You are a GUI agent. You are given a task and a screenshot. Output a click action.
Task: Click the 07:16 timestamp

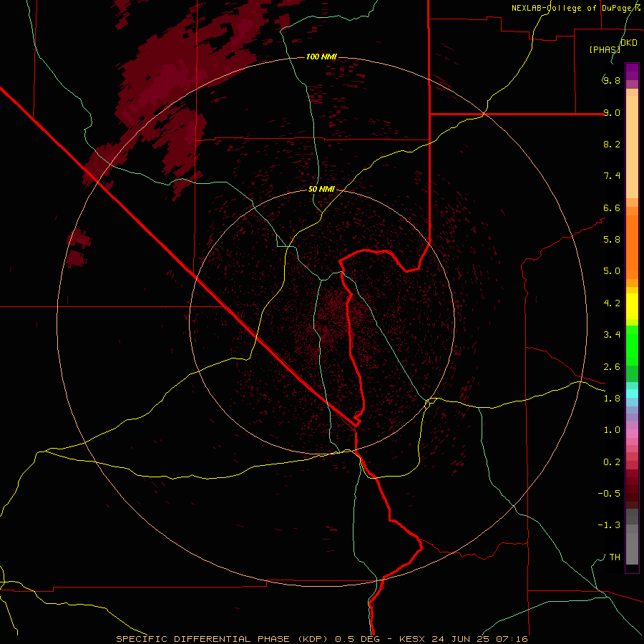coord(512,639)
